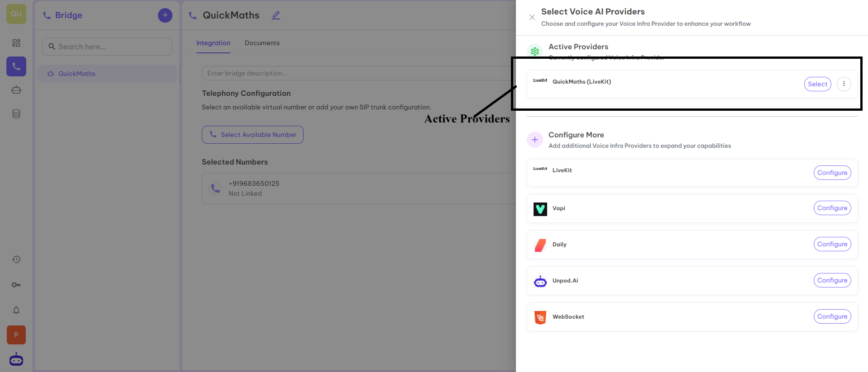The height and width of the screenshot is (372, 868).
Task: Click the Not Linked status text
Action: (x=245, y=193)
